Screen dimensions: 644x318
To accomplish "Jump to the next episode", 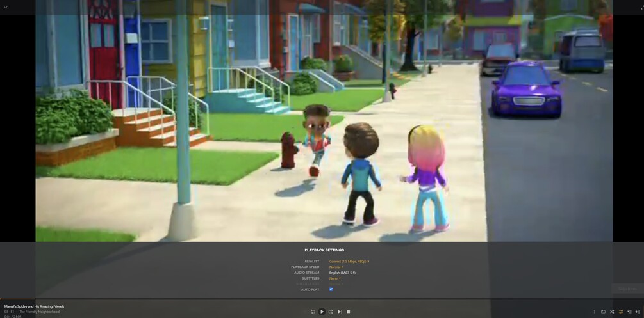I will (x=340, y=312).
